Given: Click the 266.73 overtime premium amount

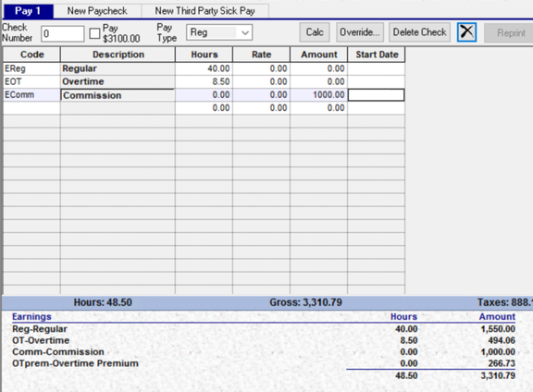Looking at the screenshot, I should click(502, 363).
